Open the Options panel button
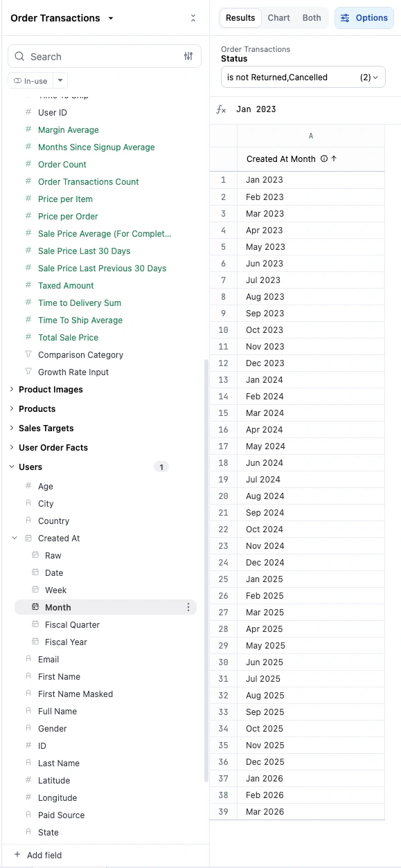 pyautogui.click(x=364, y=17)
